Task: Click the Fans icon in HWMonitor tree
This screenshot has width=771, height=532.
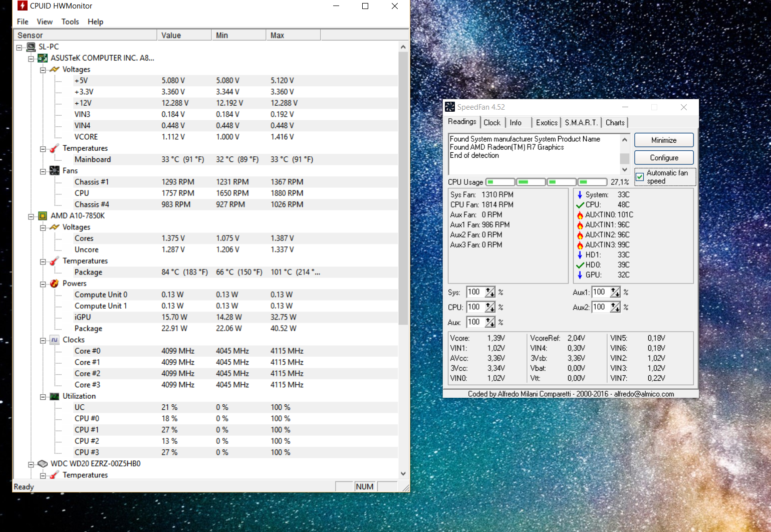Action: (x=55, y=171)
